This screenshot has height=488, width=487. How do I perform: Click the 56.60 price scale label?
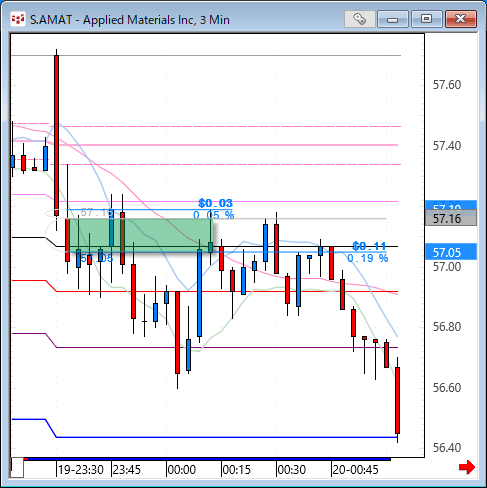(447, 388)
